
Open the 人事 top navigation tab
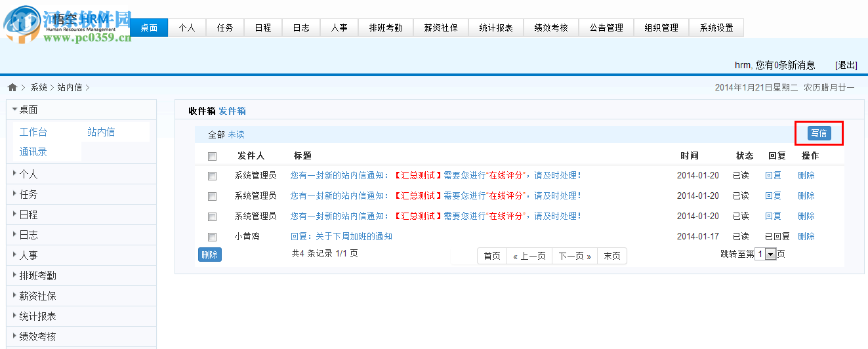point(340,28)
